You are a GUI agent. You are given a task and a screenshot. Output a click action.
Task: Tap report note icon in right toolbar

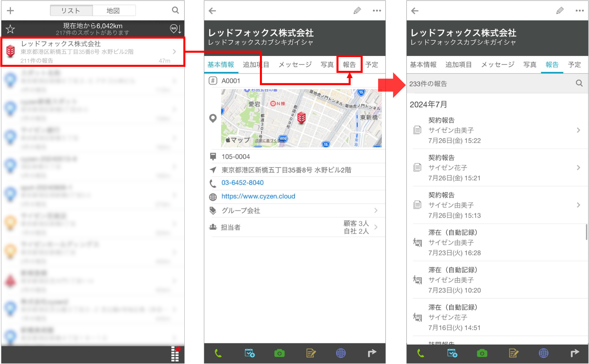(514, 353)
